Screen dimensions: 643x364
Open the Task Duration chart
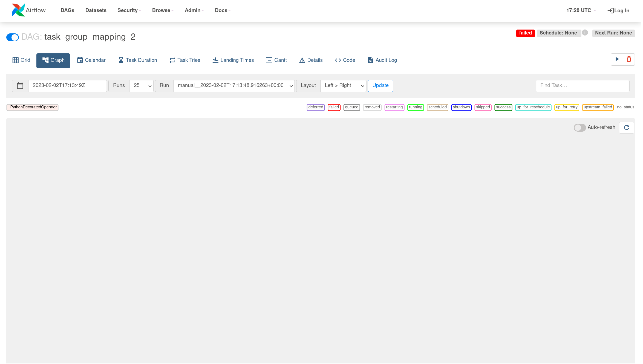tap(137, 60)
